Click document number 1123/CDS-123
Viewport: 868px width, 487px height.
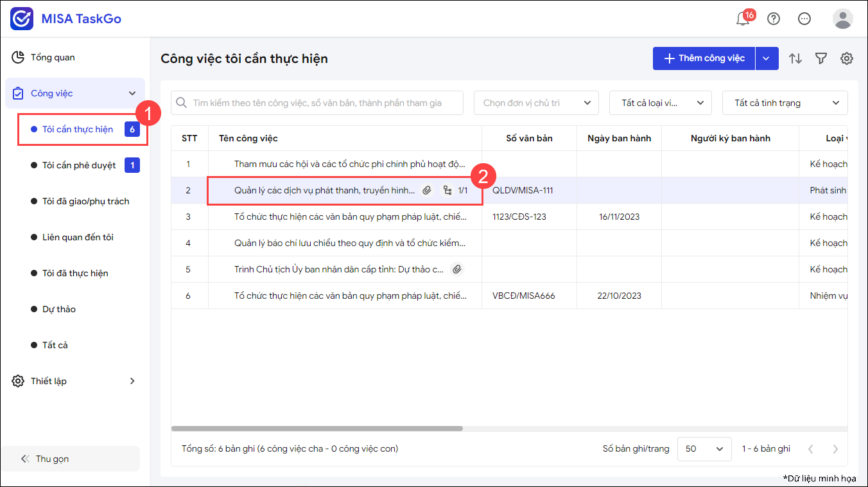pyautogui.click(x=519, y=217)
